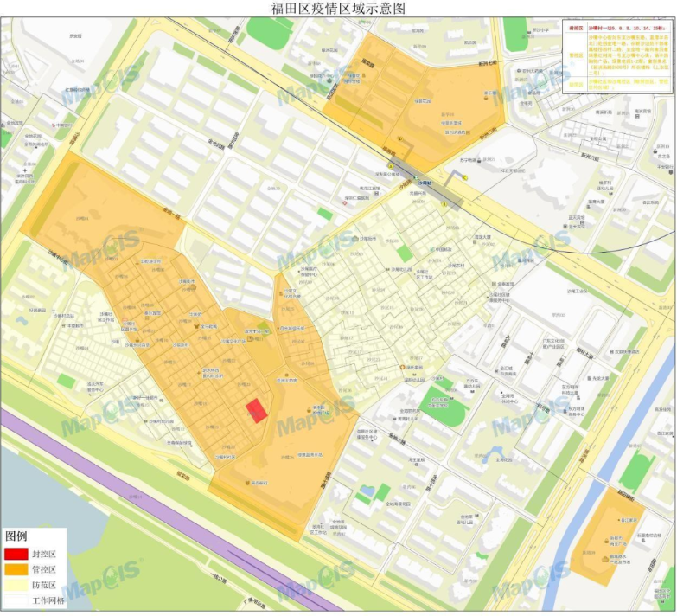Click the 图例 legend heading
The image size is (677, 616).
click(x=16, y=536)
